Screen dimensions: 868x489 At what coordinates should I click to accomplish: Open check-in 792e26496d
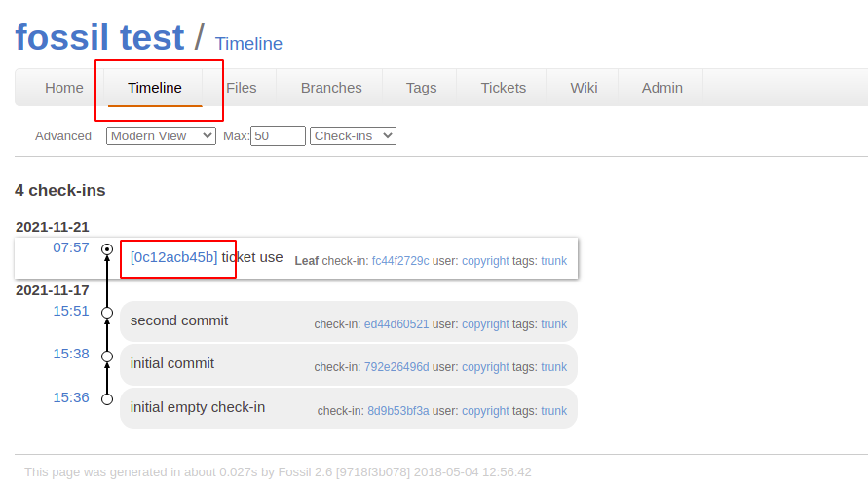pyautogui.click(x=396, y=367)
